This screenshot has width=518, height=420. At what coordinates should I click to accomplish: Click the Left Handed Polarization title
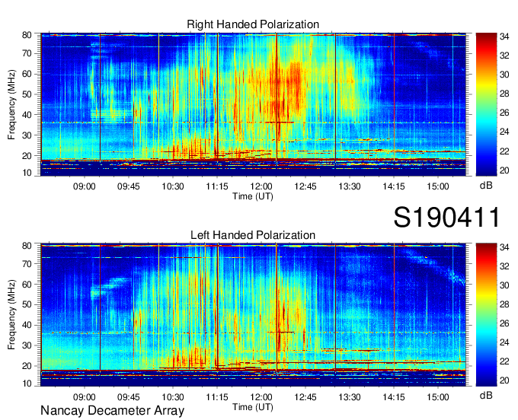[253, 235]
